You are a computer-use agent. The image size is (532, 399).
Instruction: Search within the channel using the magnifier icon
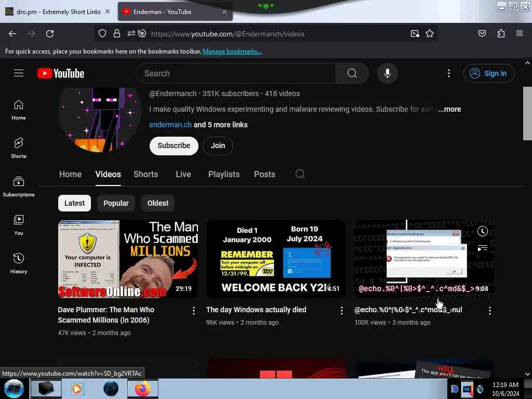[300, 174]
